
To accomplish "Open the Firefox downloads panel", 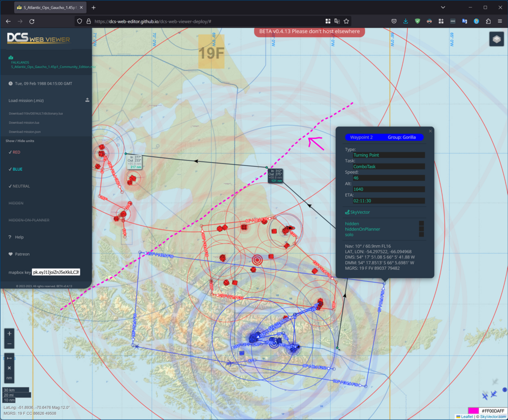I will coord(405,21).
